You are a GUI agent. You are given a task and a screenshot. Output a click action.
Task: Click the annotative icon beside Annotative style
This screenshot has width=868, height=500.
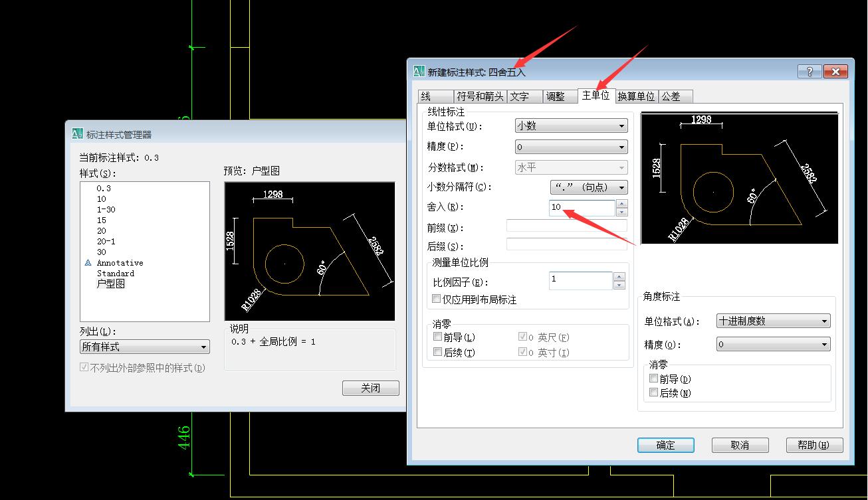pos(88,262)
